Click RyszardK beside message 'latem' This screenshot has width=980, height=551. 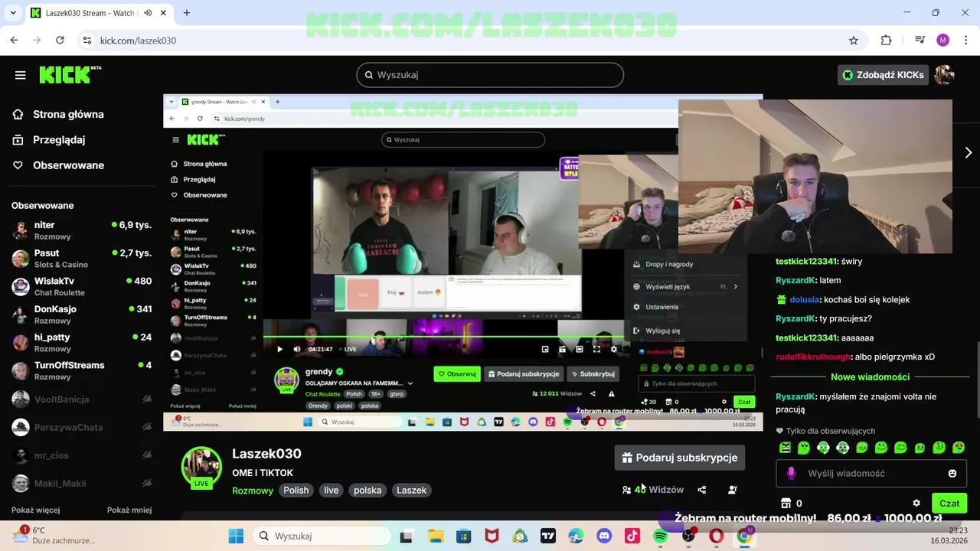[795, 280]
